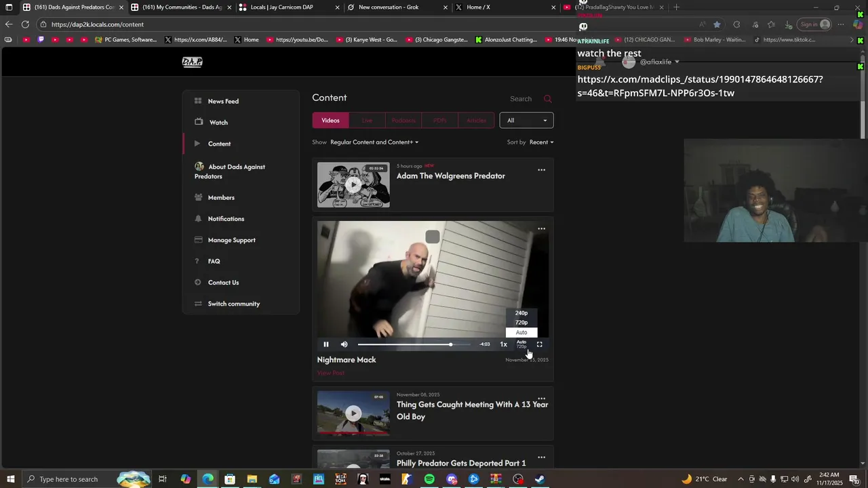Open options for Adam The Walgreens Predator

click(x=541, y=170)
